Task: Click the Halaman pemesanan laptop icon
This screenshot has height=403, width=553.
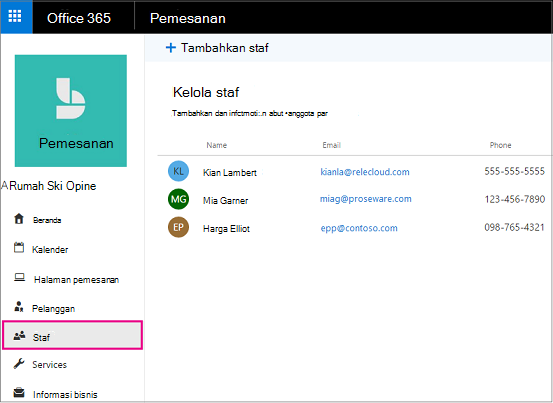Action: pyautogui.click(x=19, y=277)
